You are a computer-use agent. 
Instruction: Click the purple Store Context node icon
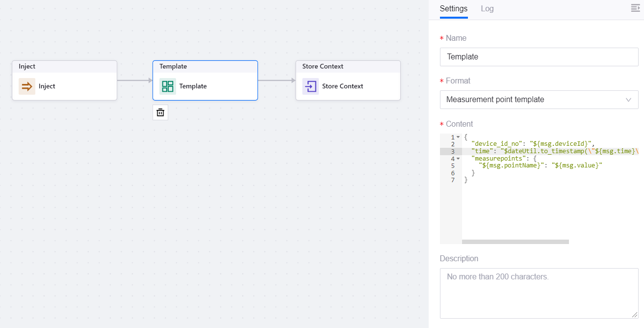[310, 86]
